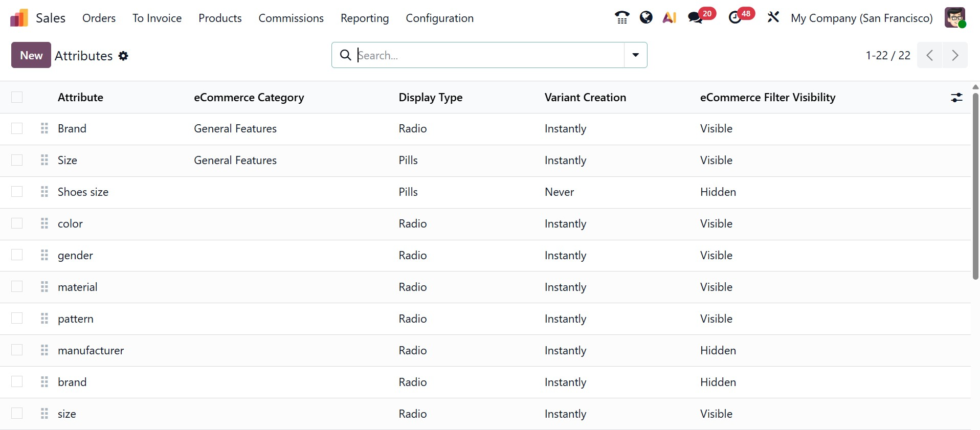Open the Reporting menu

click(x=364, y=18)
